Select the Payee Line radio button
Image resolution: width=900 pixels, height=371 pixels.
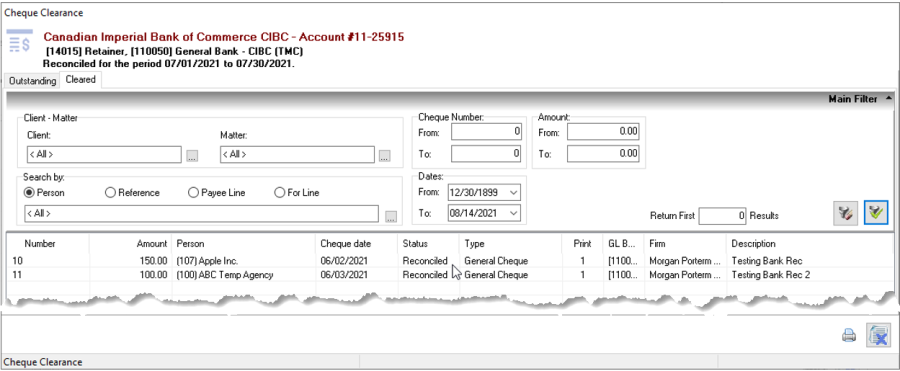[216, 193]
